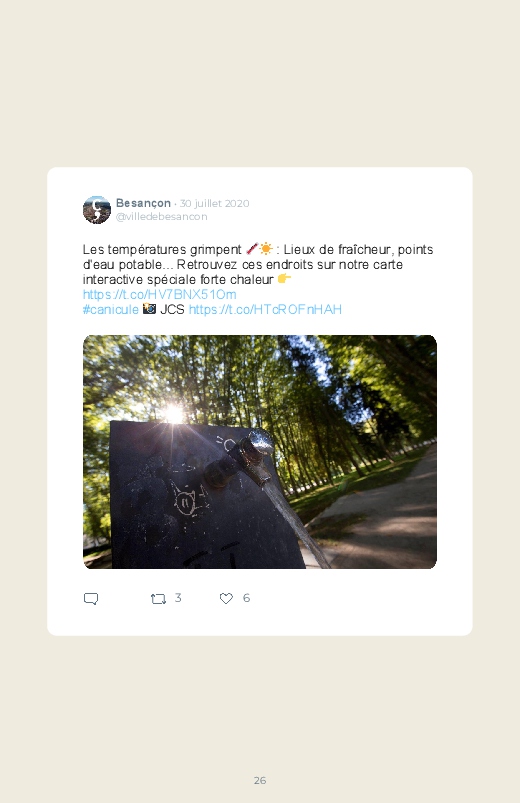Click the heart like icon
520x803 pixels.
coord(226,598)
